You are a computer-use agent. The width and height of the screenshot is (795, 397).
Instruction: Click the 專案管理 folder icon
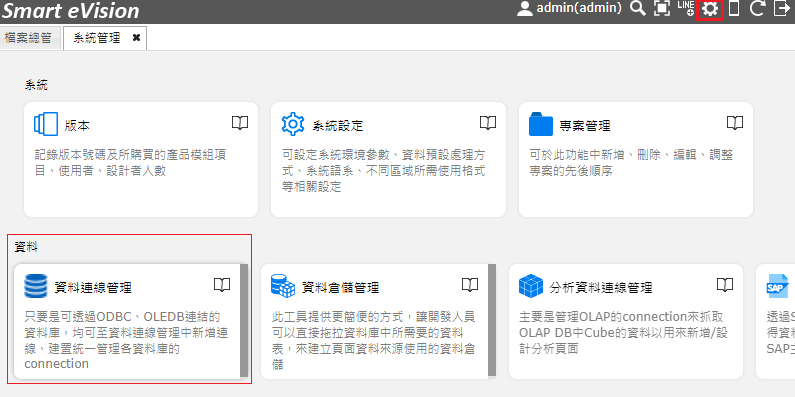(x=540, y=125)
